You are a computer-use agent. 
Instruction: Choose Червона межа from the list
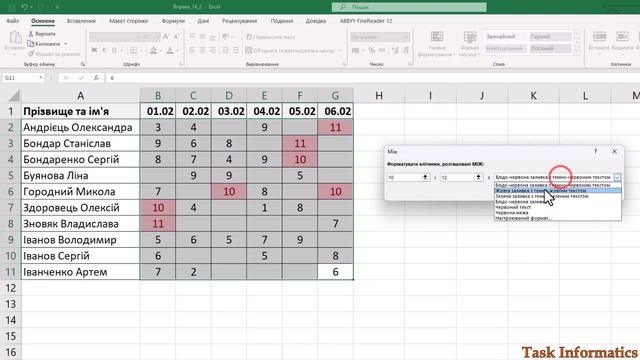point(558,213)
